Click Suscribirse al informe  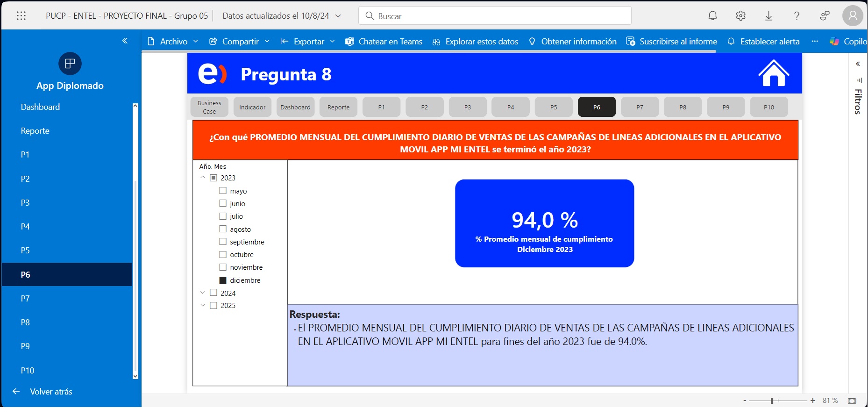click(671, 41)
